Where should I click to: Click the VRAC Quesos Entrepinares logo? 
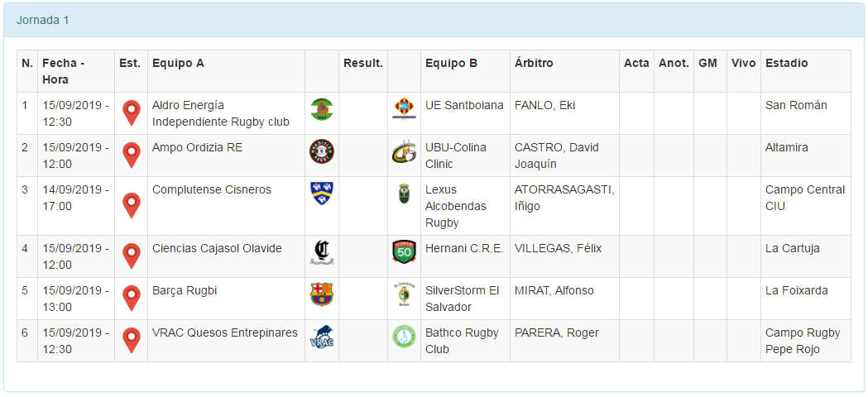321,337
